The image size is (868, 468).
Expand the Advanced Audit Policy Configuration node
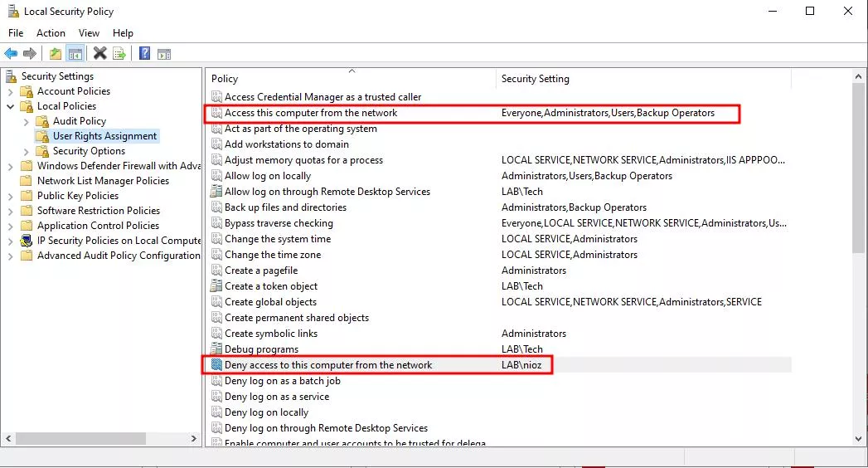(10, 256)
